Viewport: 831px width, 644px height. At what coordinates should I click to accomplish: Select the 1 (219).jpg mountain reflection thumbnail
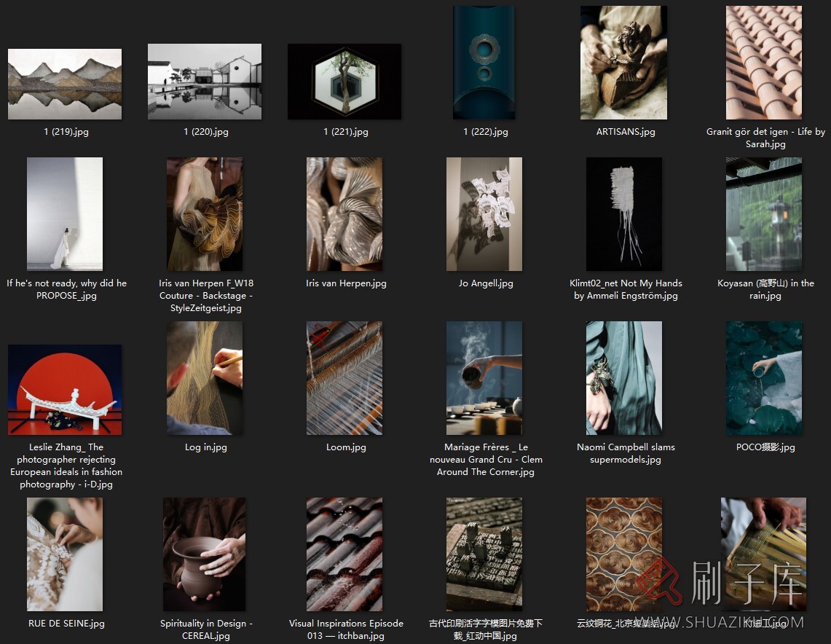pos(65,84)
